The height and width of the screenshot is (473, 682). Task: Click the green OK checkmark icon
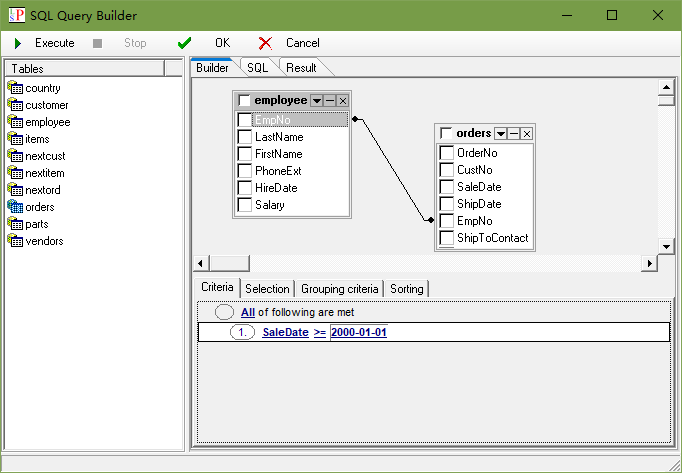point(184,43)
